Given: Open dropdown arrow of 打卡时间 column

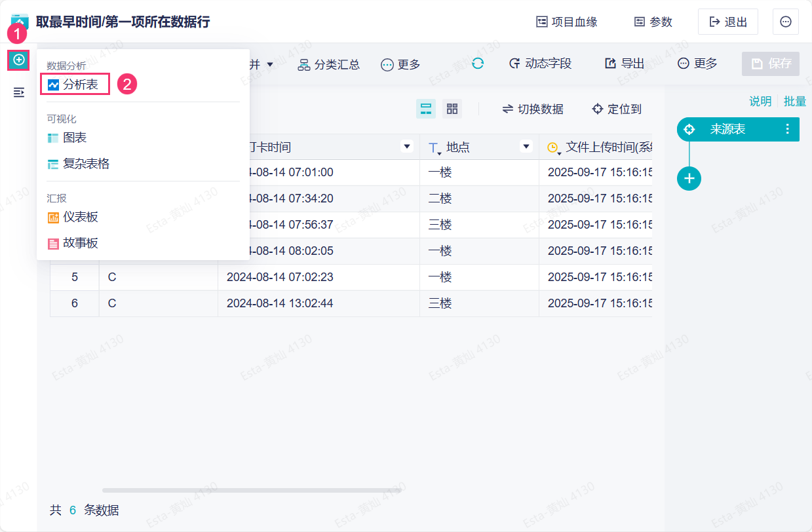Looking at the screenshot, I should pyautogui.click(x=407, y=147).
